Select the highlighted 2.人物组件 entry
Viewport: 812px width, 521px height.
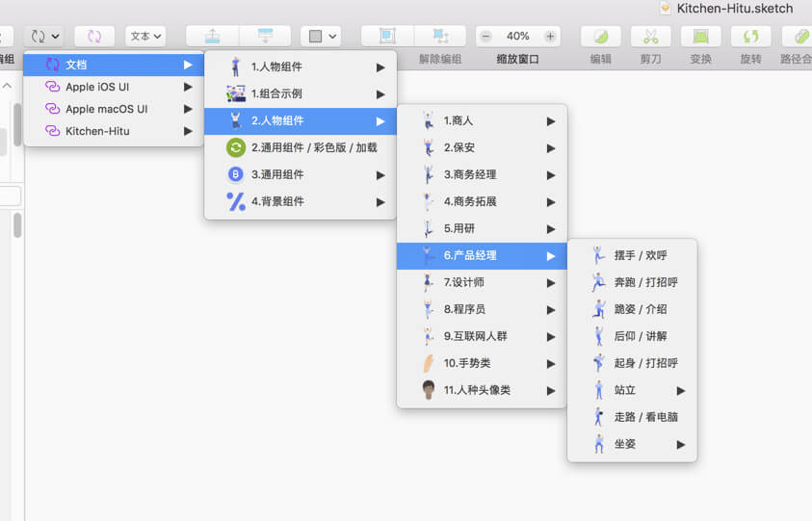pyautogui.click(x=301, y=120)
